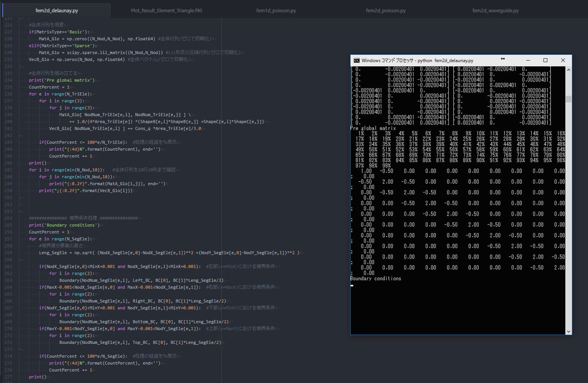Click the Leng_SegEle = np.sqrt line

click(x=170, y=253)
